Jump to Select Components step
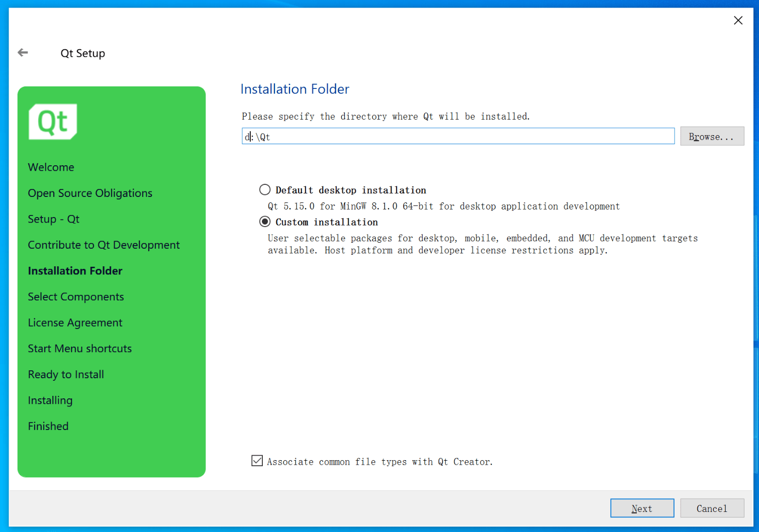This screenshot has height=532, width=759. (76, 297)
